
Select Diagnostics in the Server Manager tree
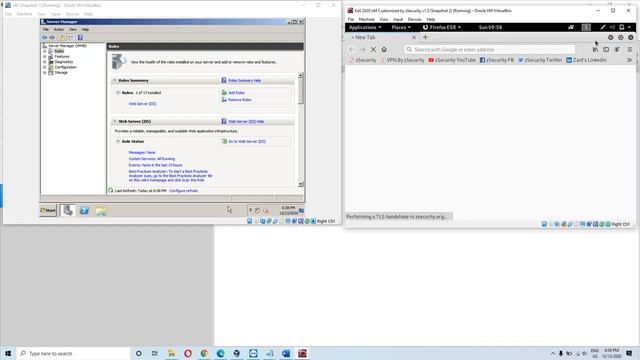[x=64, y=62]
